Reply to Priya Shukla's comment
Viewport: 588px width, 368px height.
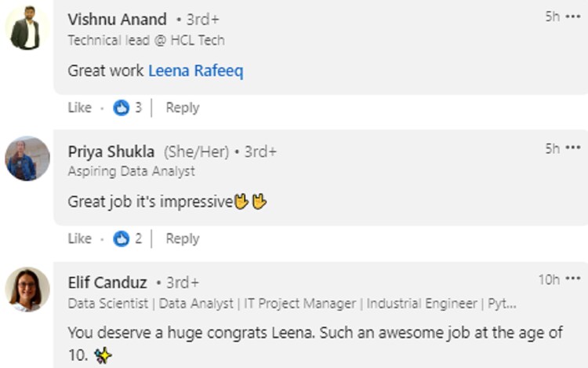[x=182, y=239]
